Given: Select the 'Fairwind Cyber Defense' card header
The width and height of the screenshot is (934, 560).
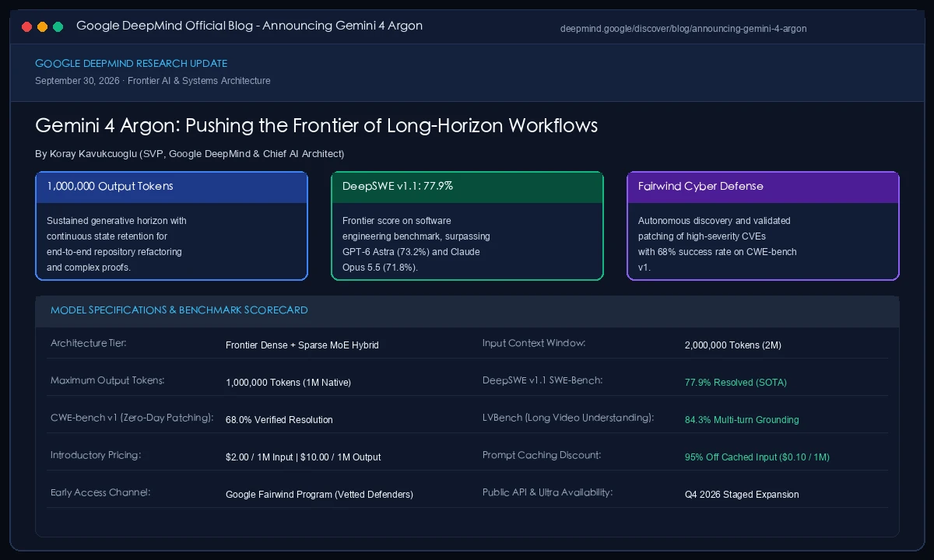Looking at the screenshot, I should tap(763, 187).
